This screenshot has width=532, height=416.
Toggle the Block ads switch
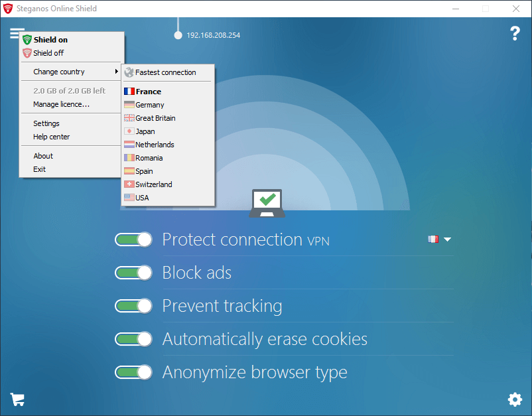pos(133,273)
